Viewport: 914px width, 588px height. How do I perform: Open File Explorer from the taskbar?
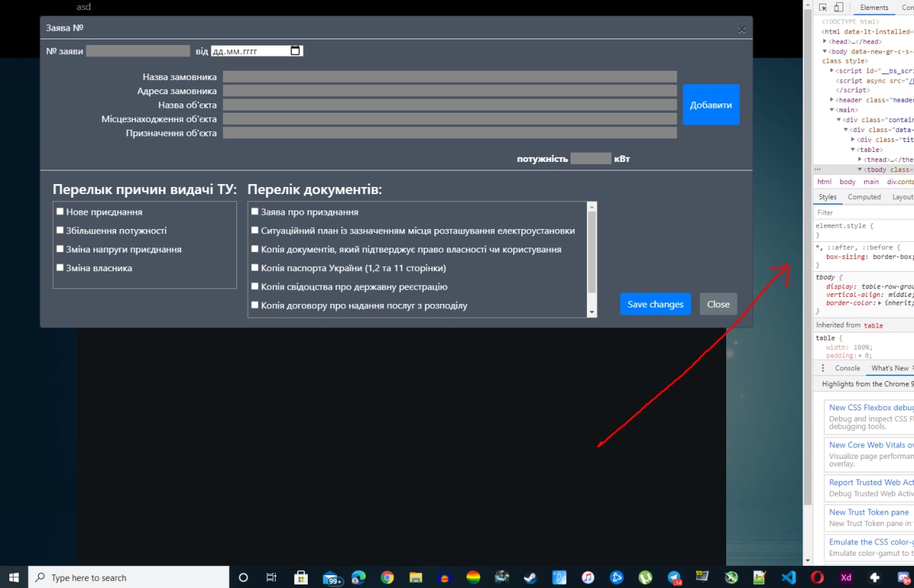(x=416, y=577)
